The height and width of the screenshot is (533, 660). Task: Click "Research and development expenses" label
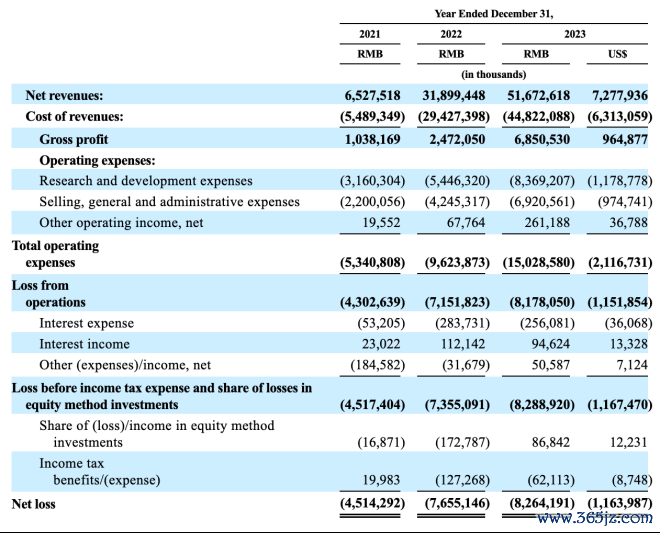[x=146, y=181]
